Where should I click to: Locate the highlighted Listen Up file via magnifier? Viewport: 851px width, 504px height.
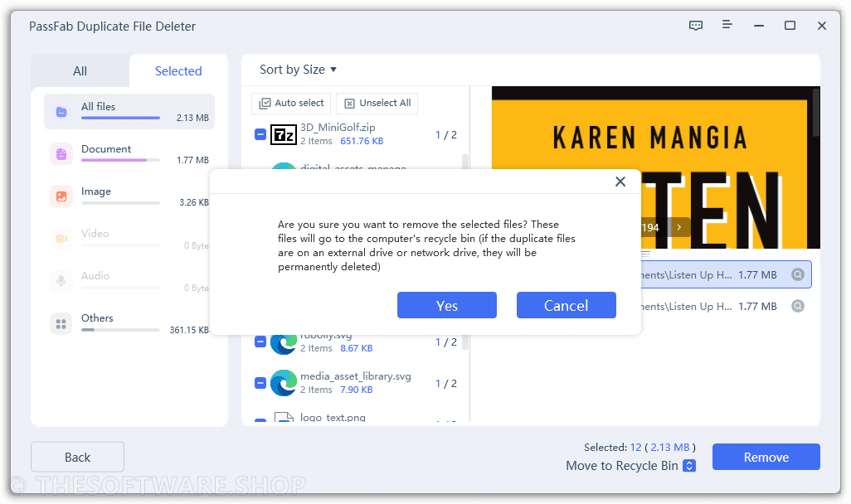pos(797,274)
